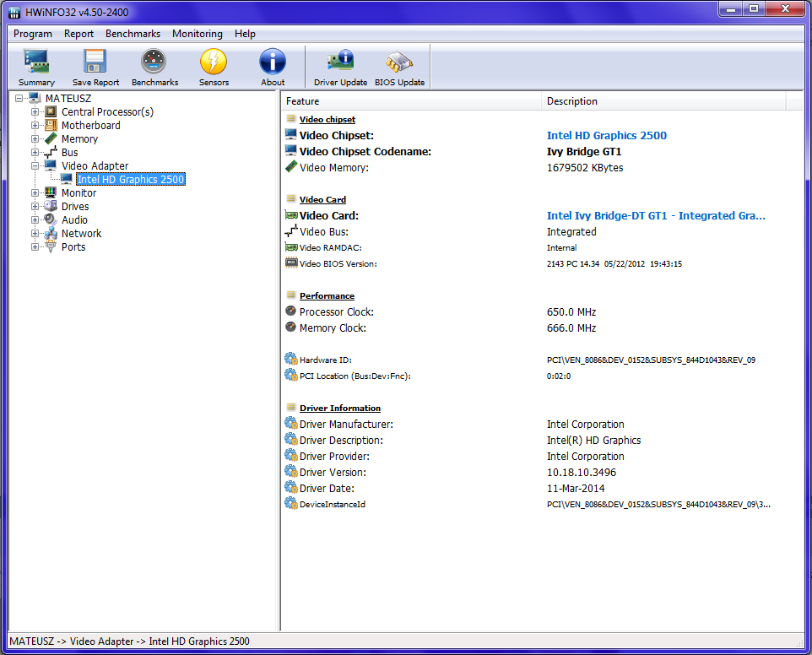The width and height of the screenshot is (812, 655).
Task: Open the Program menu
Action: [33, 34]
